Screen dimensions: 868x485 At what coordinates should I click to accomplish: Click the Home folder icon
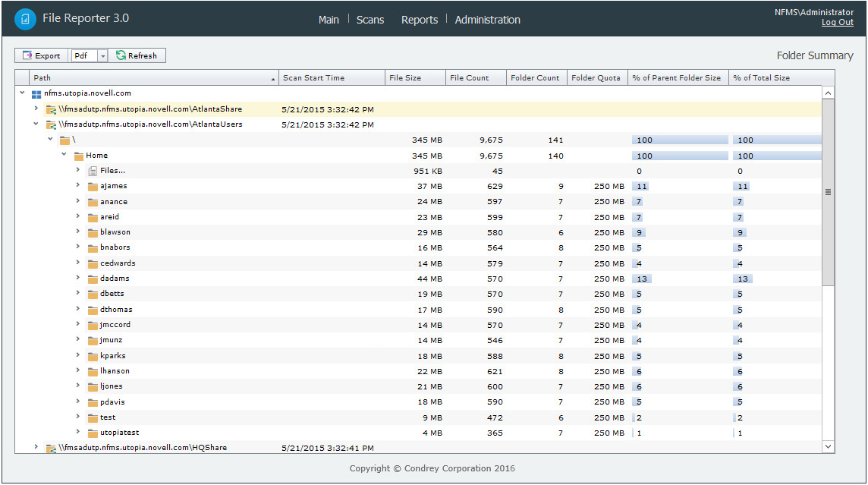(x=78, y=156)
